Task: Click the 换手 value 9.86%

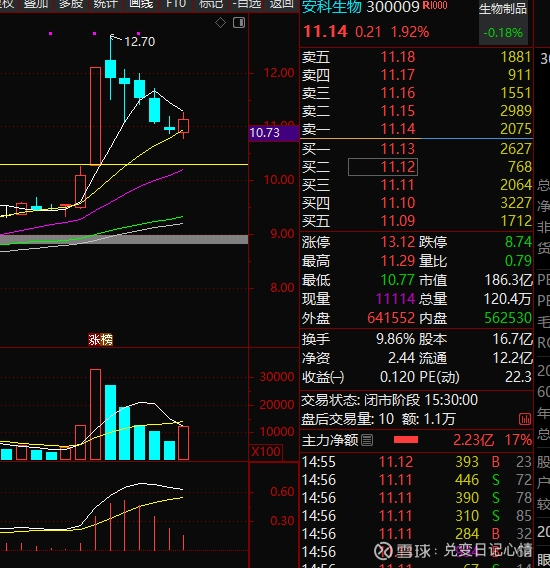Action: (395, 339)
